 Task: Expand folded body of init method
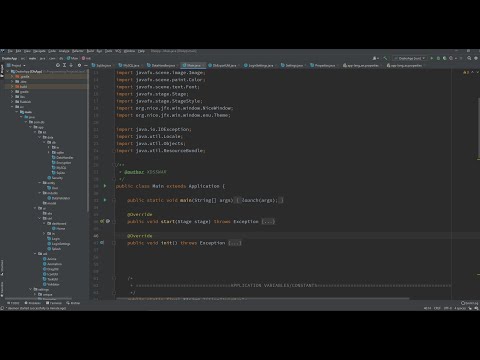tap(234, 243)
